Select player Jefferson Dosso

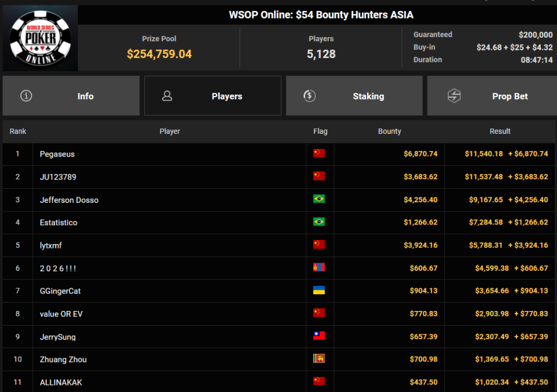[69, 200]
